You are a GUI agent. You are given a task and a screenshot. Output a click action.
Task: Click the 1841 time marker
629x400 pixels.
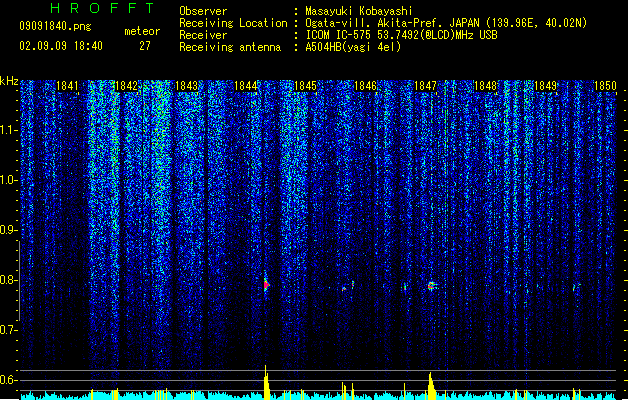tap(67, 86)
